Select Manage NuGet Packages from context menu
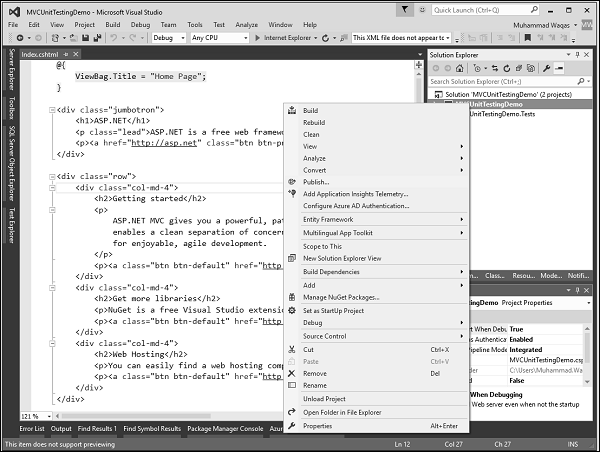 [x=341, y=297]
